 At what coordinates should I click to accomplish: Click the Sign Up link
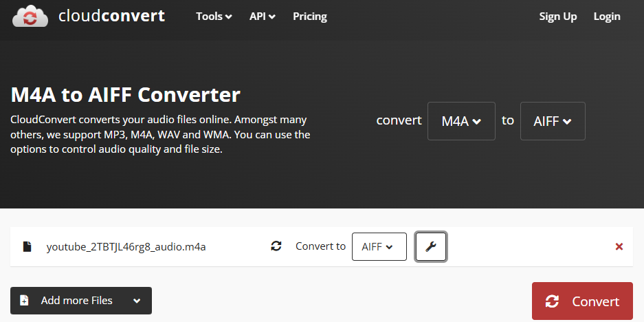[557, 17]
